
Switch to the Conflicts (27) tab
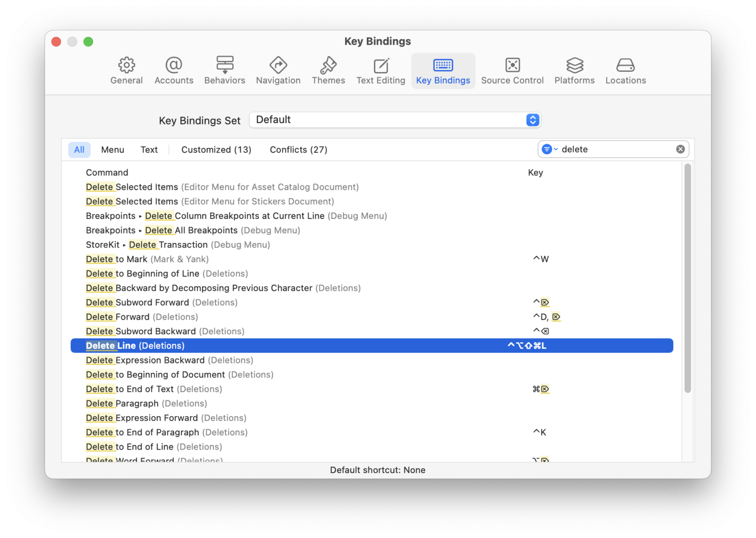coord(298,149)
